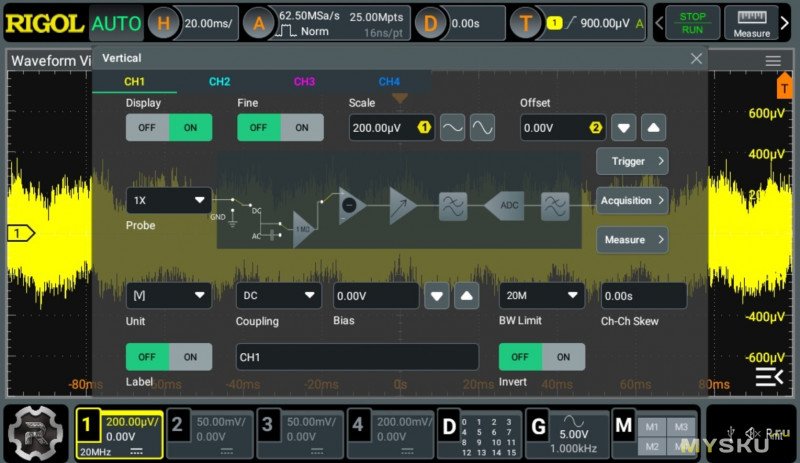Toggle channel Display on/off switch

click(168, 127)
